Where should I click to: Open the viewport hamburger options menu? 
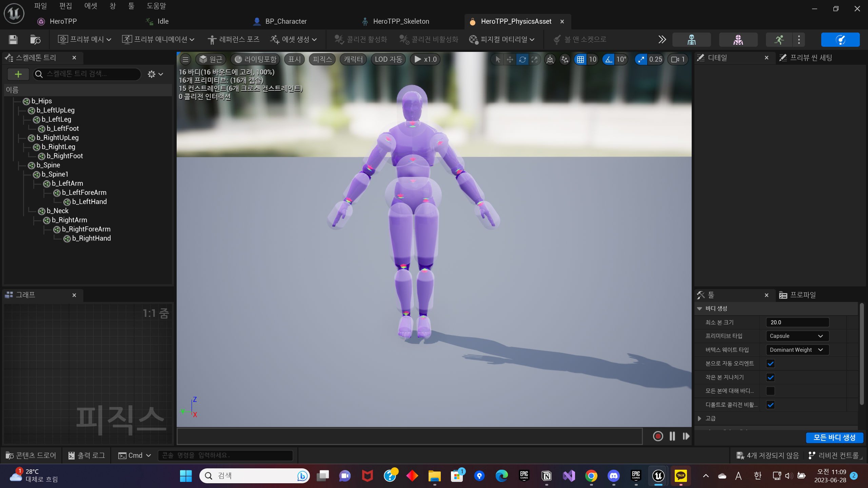point(185,60)
